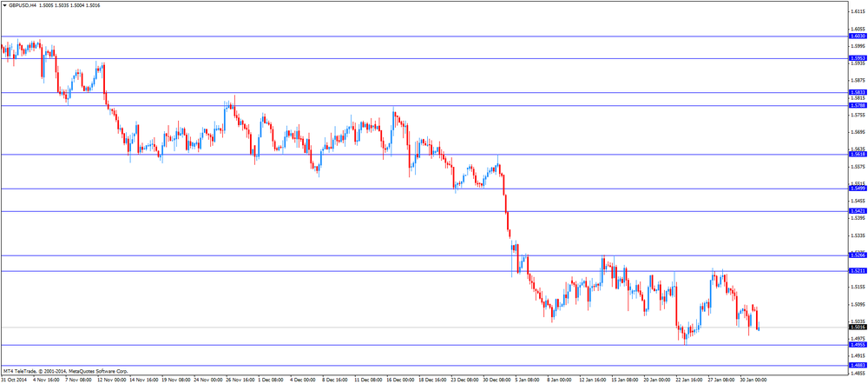Click the 30 Dec 08:00 time label
Screen dimensions: 868x384
point(499,381)
